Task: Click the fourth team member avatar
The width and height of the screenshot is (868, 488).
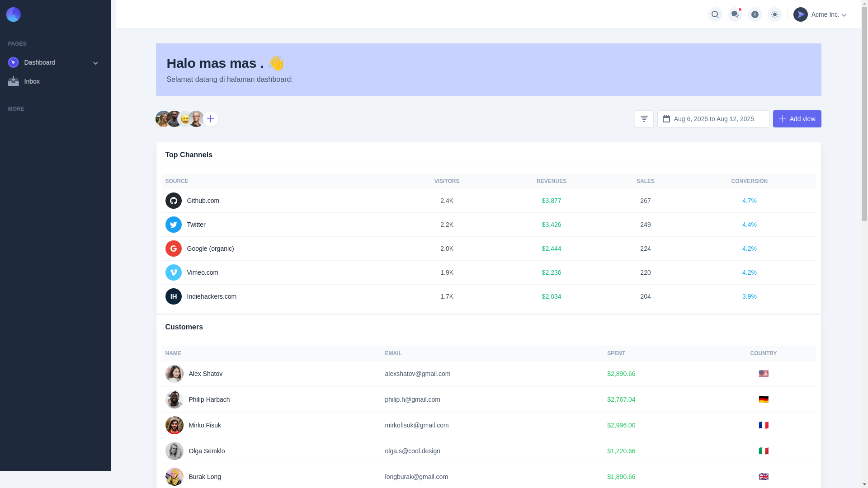Action: pos(196,119)
